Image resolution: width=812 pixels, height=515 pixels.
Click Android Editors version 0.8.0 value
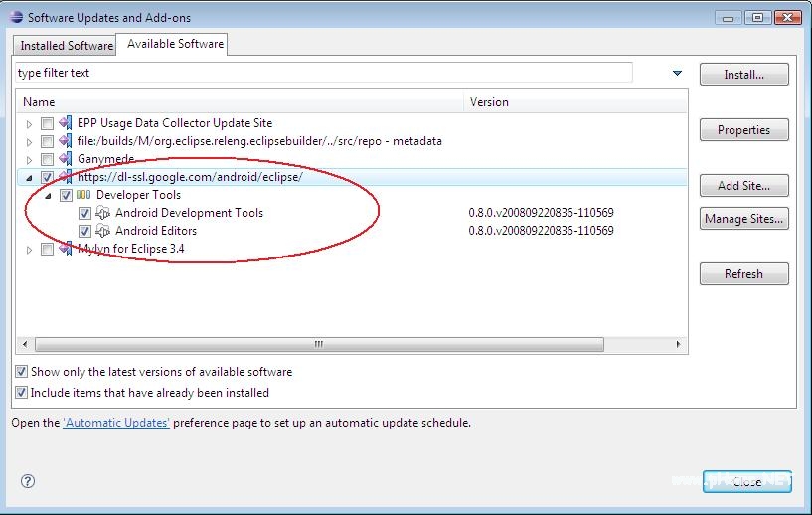[541, 231]
